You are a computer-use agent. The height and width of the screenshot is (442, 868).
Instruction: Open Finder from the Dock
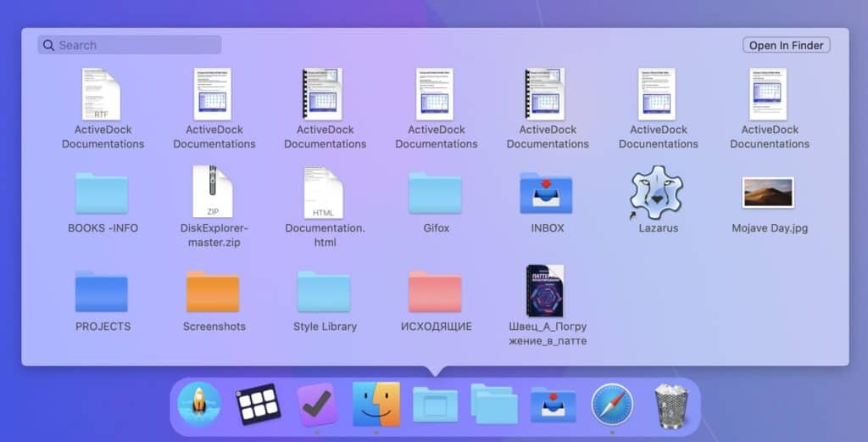pos(376,404)
